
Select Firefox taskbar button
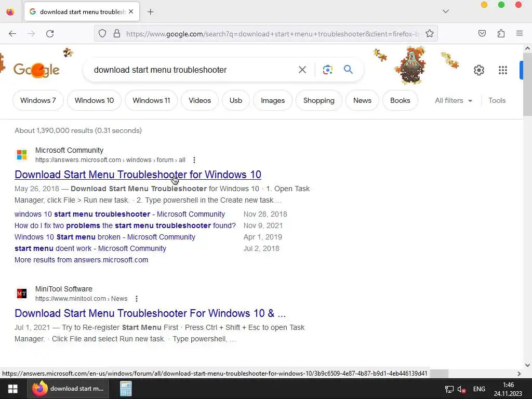pyautogui.click(x=68, y=389)
